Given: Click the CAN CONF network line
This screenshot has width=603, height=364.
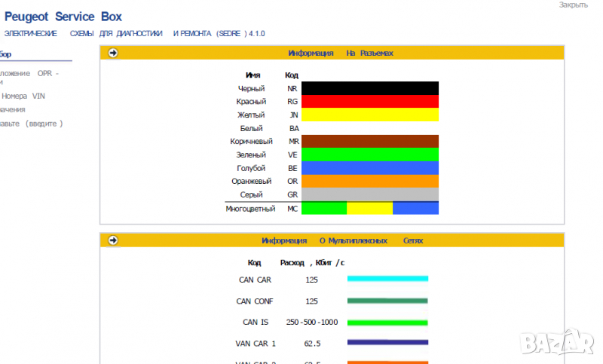Looking at the screenshot, I should 387,301.
